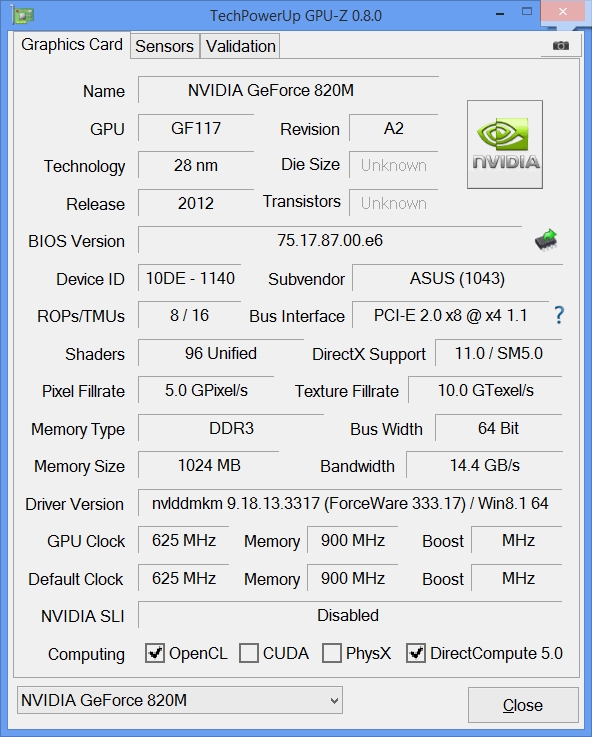Click the Release field 2012
This screenshot has height=737, width=592.
tap(196, 203)
